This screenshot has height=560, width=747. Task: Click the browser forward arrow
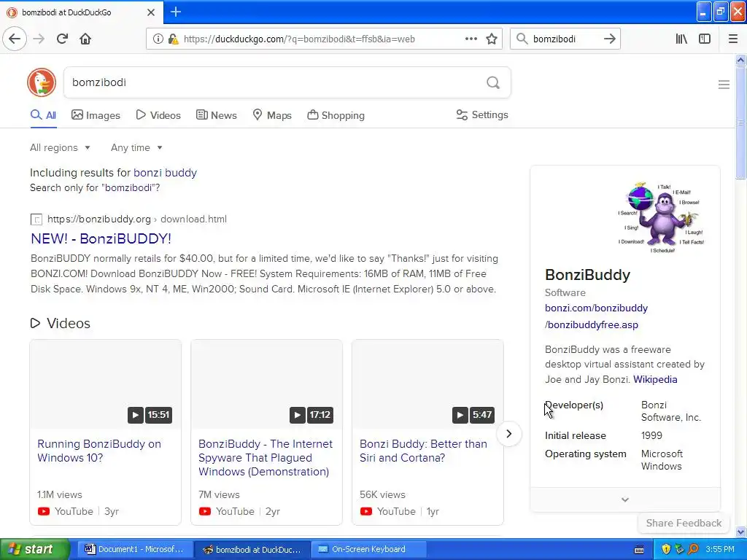pos(39,39)
